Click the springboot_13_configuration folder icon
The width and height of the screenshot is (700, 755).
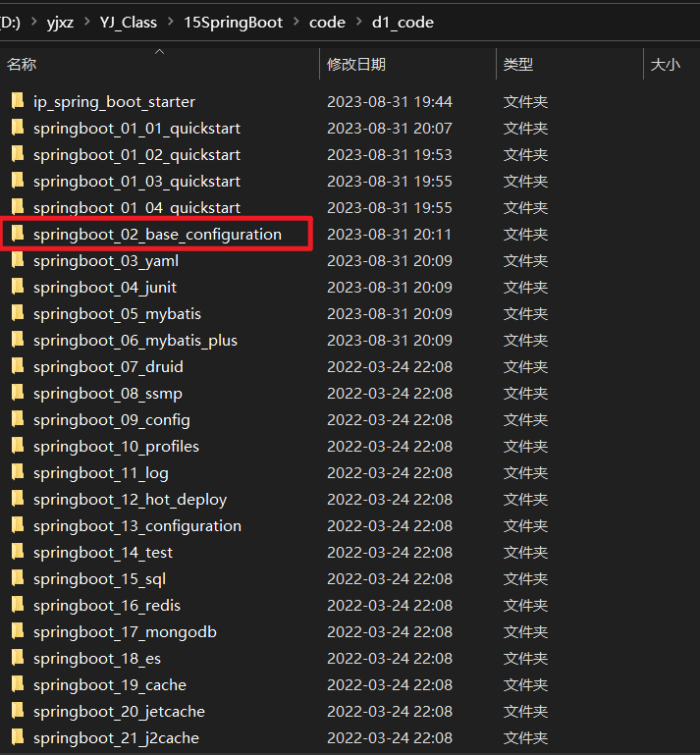point(18,525)
